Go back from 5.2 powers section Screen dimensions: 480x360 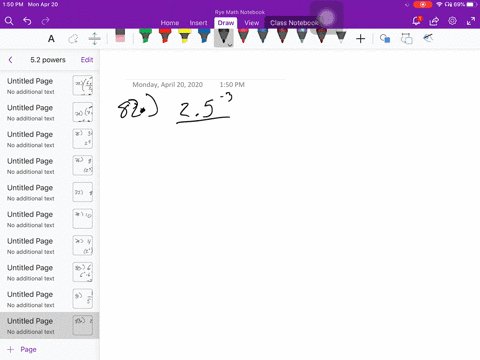click(10, 60)
